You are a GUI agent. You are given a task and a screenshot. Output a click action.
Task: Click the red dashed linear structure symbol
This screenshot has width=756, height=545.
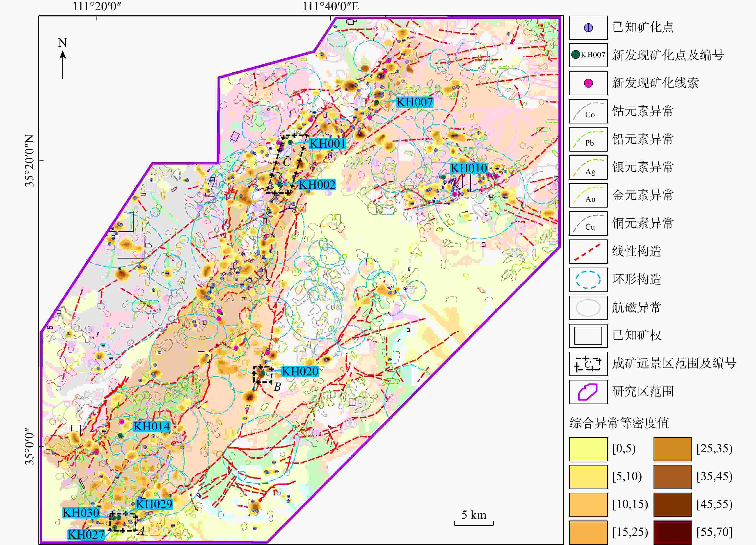pyautogui.click(x=588, y=252)
